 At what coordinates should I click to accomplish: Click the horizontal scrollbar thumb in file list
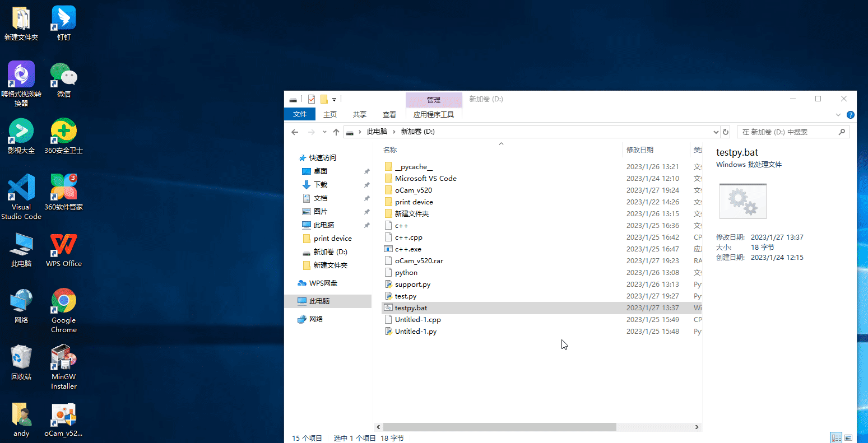[500, 427]
